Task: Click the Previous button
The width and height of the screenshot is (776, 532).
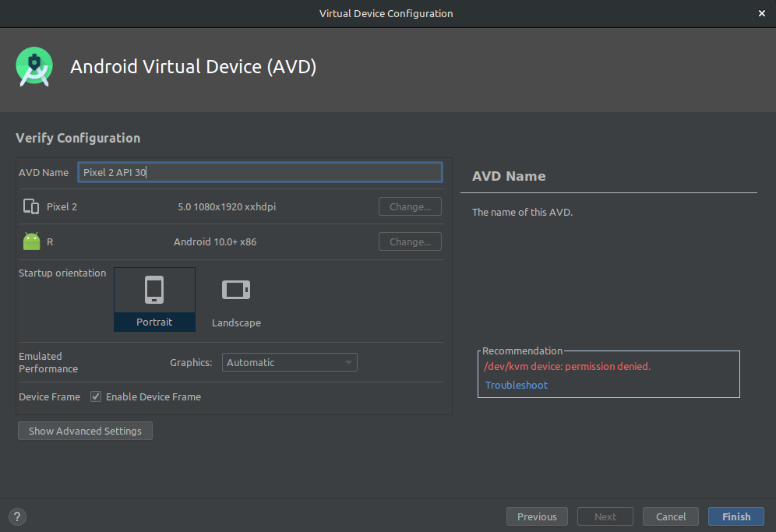Action: [x=537, y=516]
